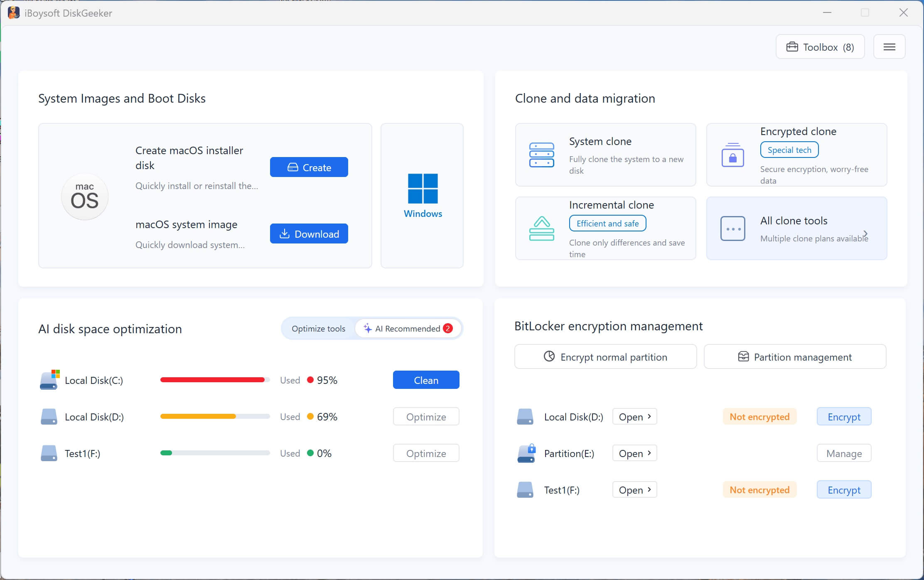Click Partition(E:) label text
The width and height of the screenshot is (924, 580).
coord(569,454)
